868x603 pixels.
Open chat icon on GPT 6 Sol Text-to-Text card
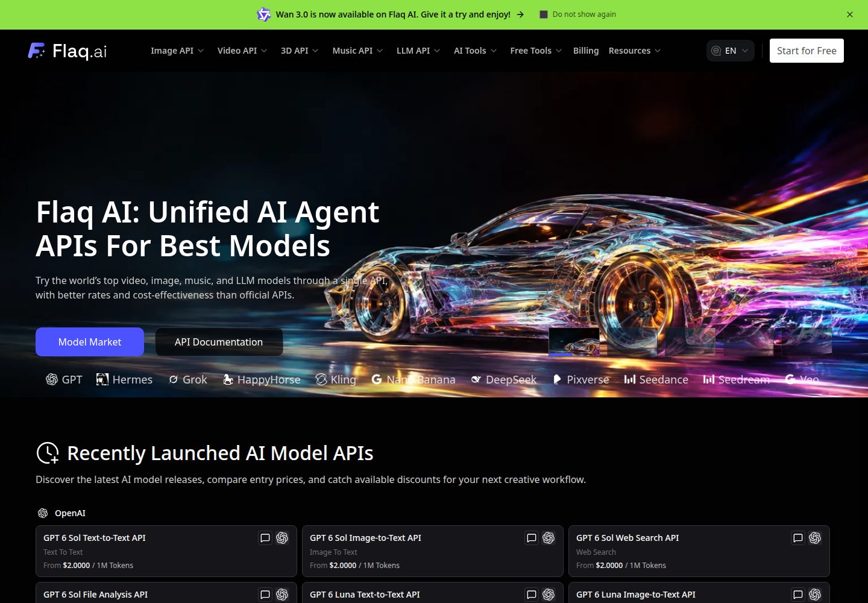pos(265,538)
